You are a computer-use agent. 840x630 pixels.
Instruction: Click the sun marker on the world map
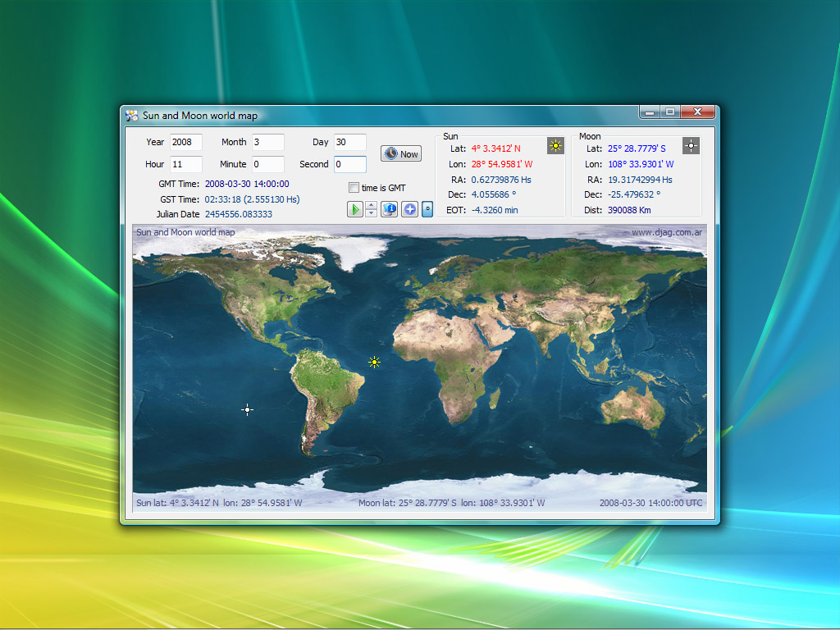(374, 362)
